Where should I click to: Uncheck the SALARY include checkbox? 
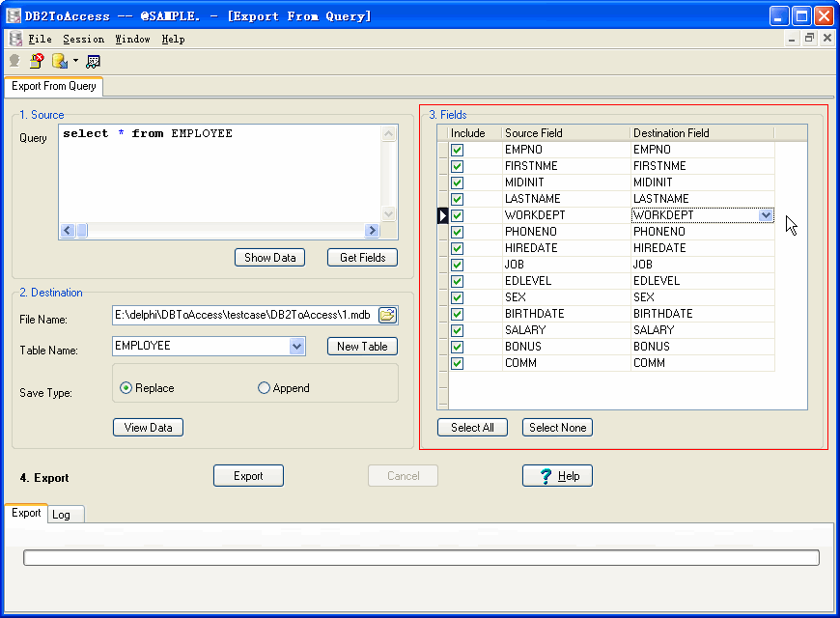pos(457,330)
